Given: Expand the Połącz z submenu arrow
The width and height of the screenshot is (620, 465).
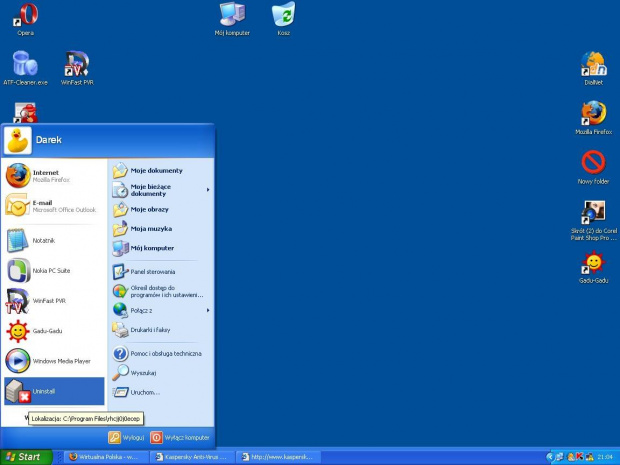Looking at the screenshot, I should 208,310.
